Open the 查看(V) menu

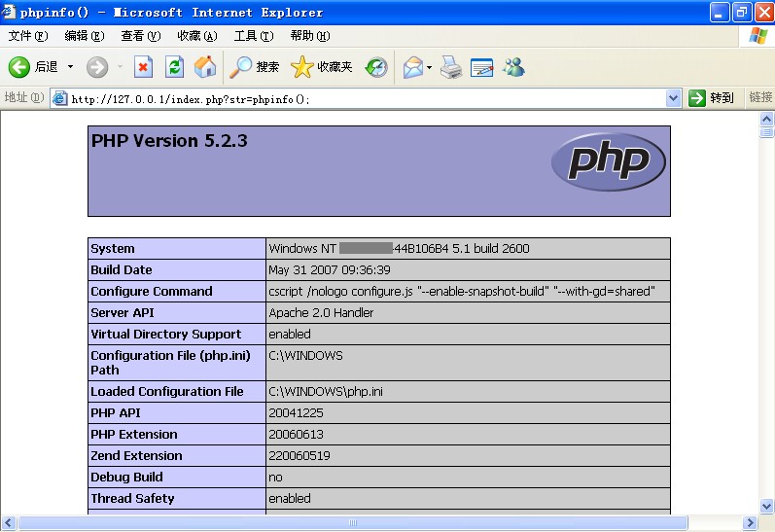(141, 36)
